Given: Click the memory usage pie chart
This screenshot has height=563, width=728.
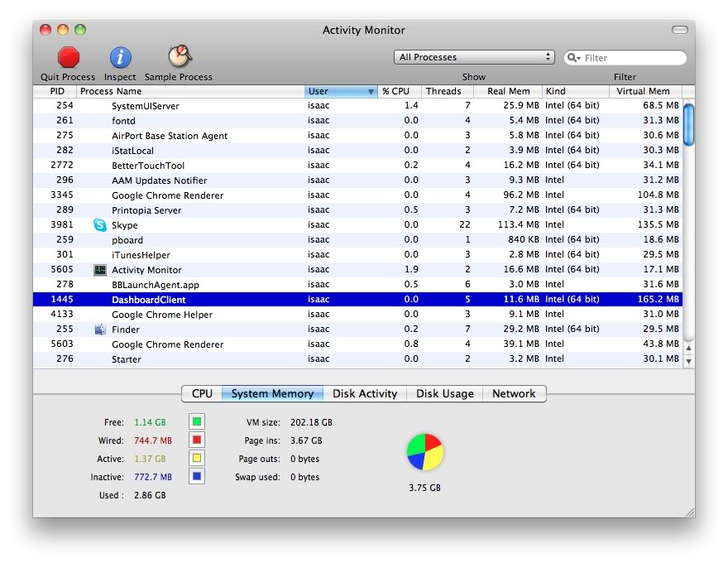Looking at the screenshot, I should tap(425, 452).
